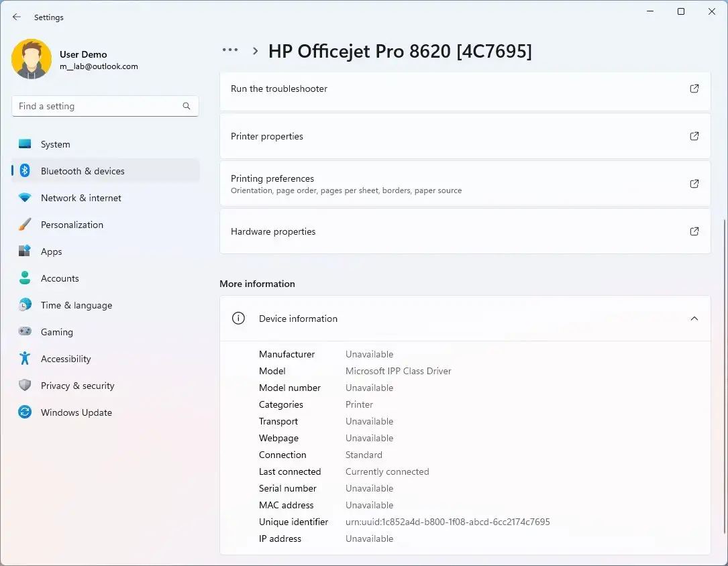Click Hardware properties pop-out icon
Screen dimensions: 728x566
(x=694, y=231)
